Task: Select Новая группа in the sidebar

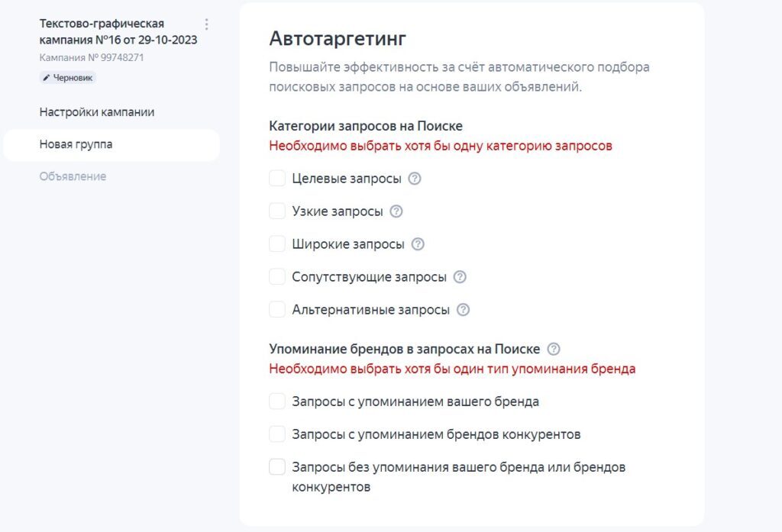Action: pyautogui.click(x=76, y=144)
